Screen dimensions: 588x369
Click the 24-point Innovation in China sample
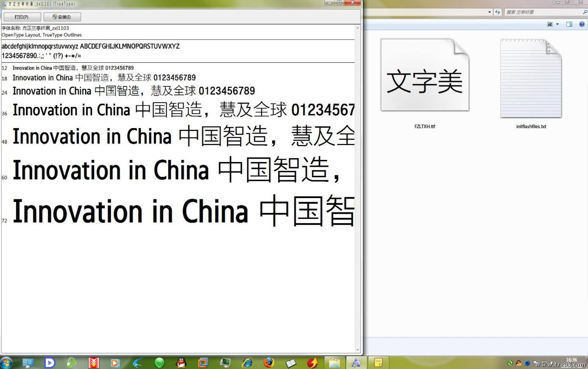[x=134, y=91]
